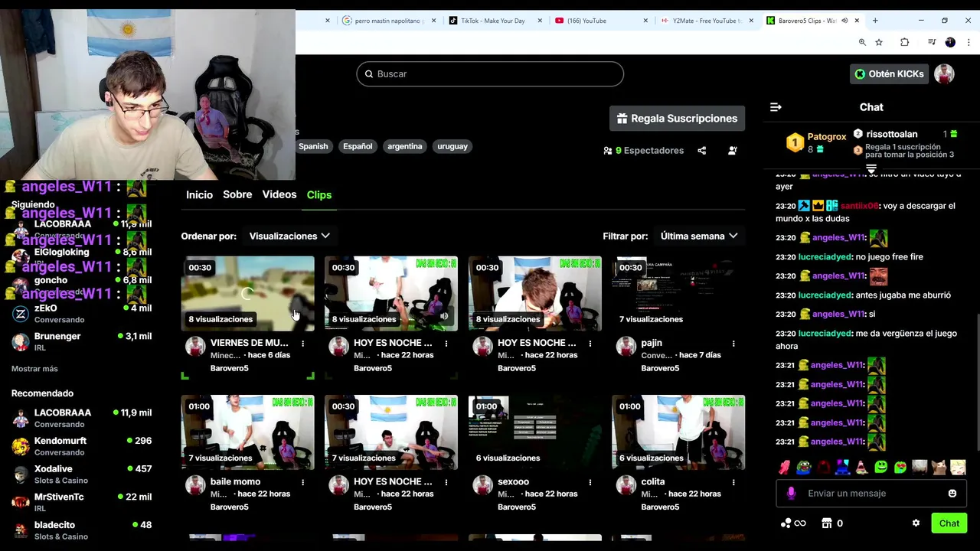
Task: Open options menu for sexooo clip
Action: point(590,482)
